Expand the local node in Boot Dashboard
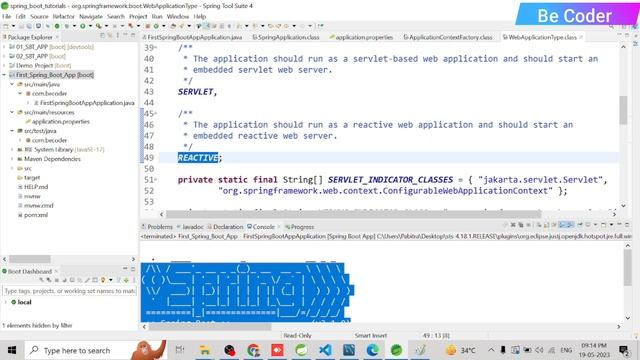The width and height of the screenshot is (640, 360). pos(5,302)
